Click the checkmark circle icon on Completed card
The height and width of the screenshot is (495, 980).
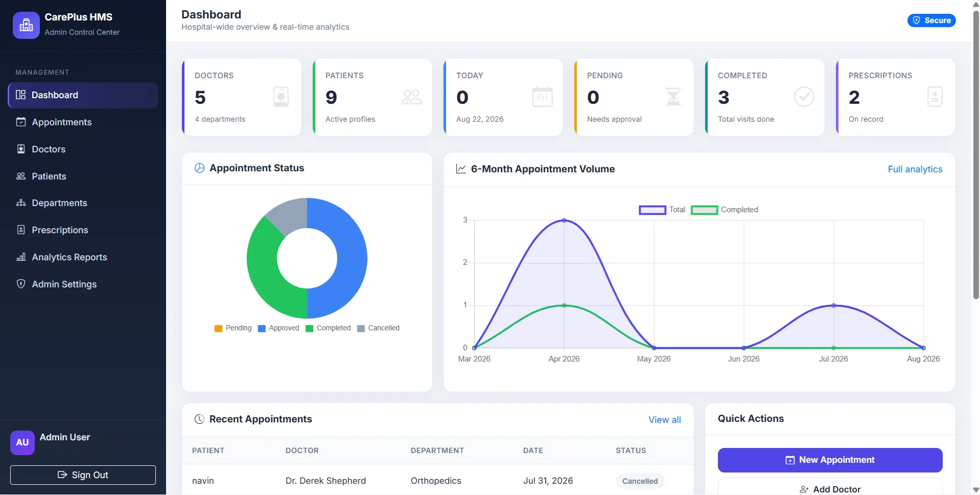(x=804, y=97)
